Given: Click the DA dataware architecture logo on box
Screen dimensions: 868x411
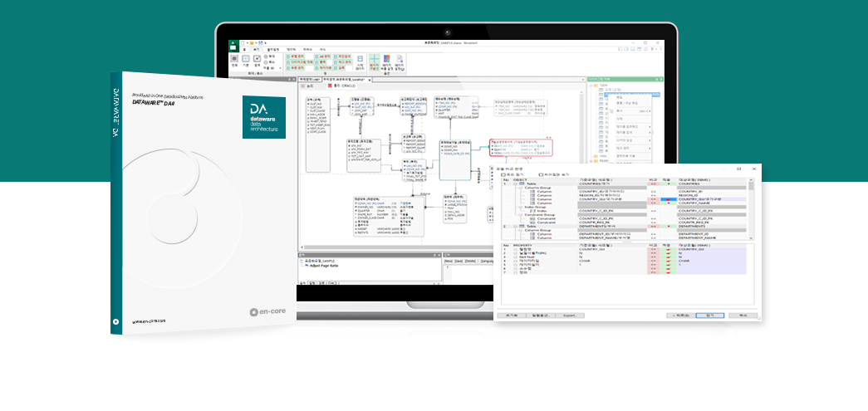Looking at the screenshot, I should [264, 118].
